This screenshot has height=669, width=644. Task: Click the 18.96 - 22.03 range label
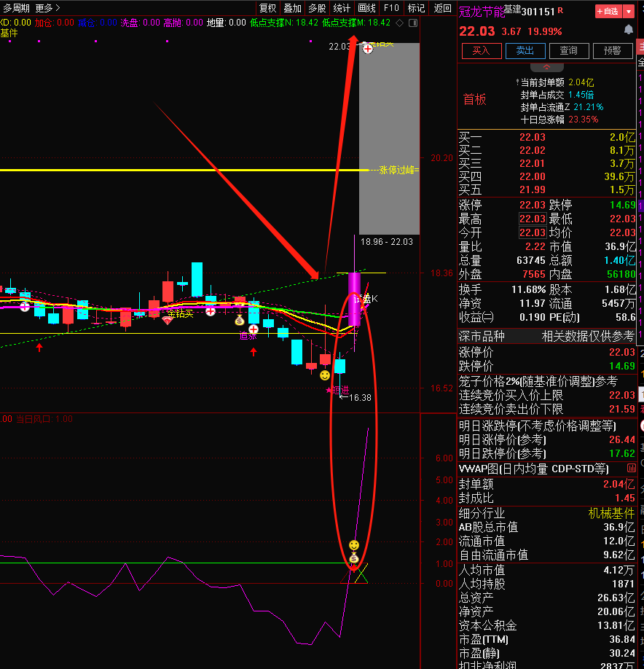pos(387,242)
